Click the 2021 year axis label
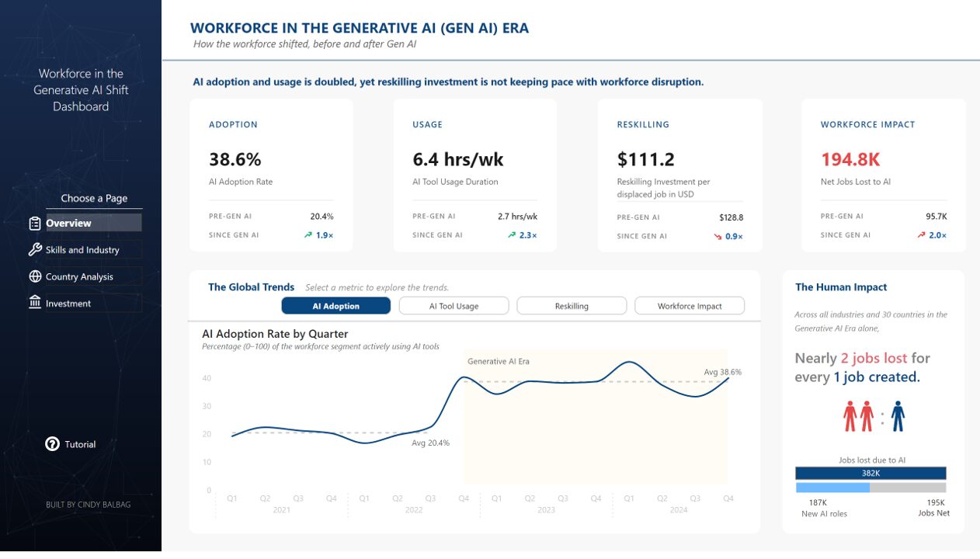 coord(281,510)
